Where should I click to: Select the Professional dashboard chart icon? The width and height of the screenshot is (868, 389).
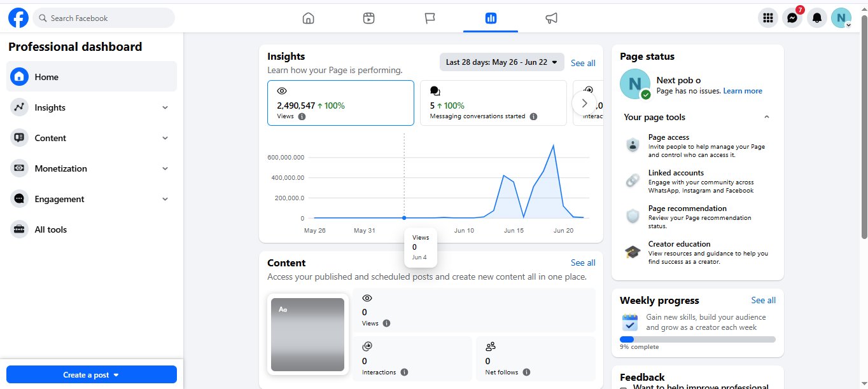pos(491,18)
